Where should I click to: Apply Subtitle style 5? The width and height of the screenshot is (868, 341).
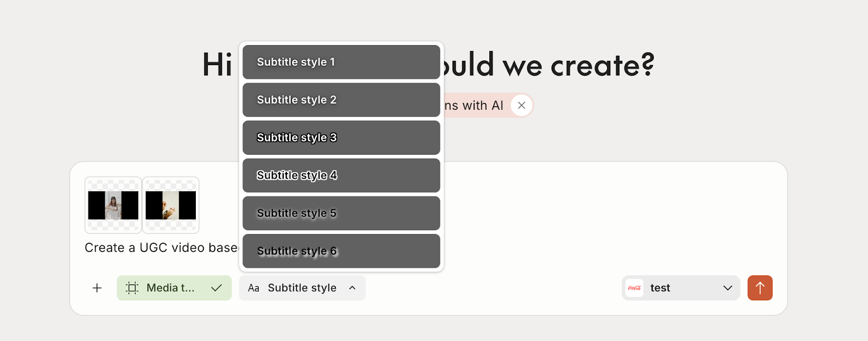click(341, 213)
